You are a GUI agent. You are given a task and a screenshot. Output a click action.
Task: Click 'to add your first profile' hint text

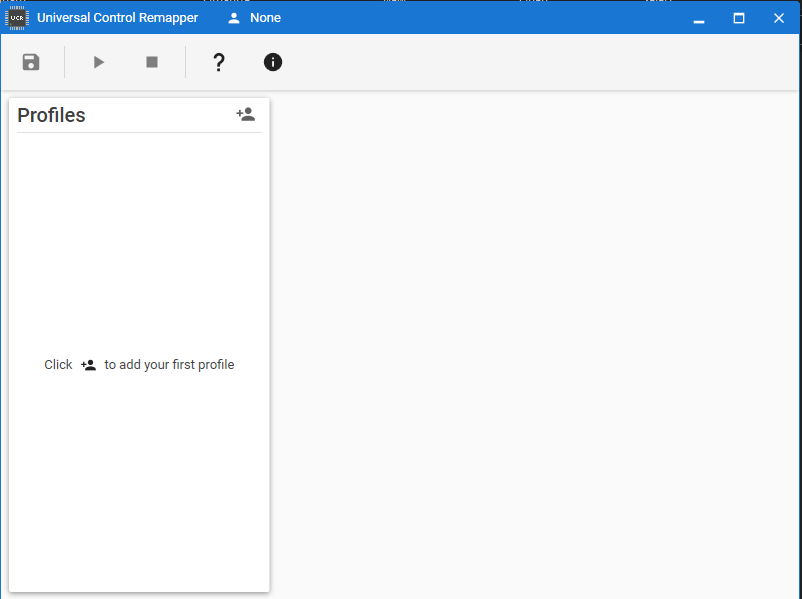click(169, 365)
